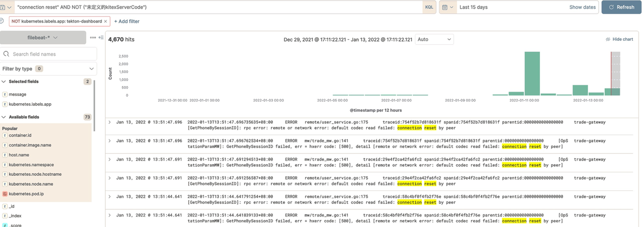Click the Show dates link
The image size is (644, 227).
[x=582, y=7]
